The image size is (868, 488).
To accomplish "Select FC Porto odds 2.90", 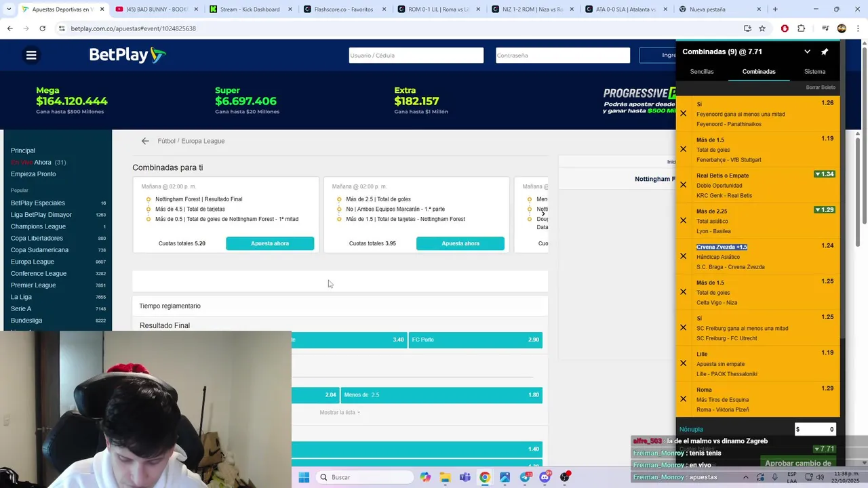I will [475, 340].
